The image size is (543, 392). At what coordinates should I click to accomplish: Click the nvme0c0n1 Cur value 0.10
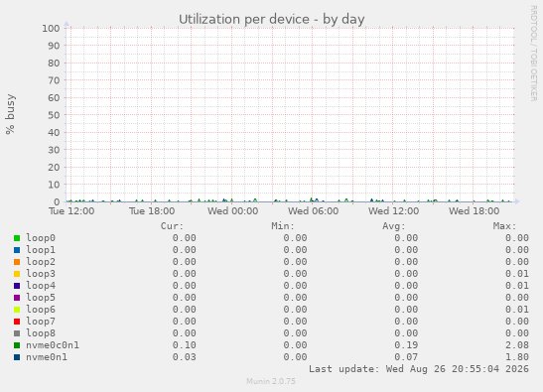pyautogui.click(x=185, y=345)
